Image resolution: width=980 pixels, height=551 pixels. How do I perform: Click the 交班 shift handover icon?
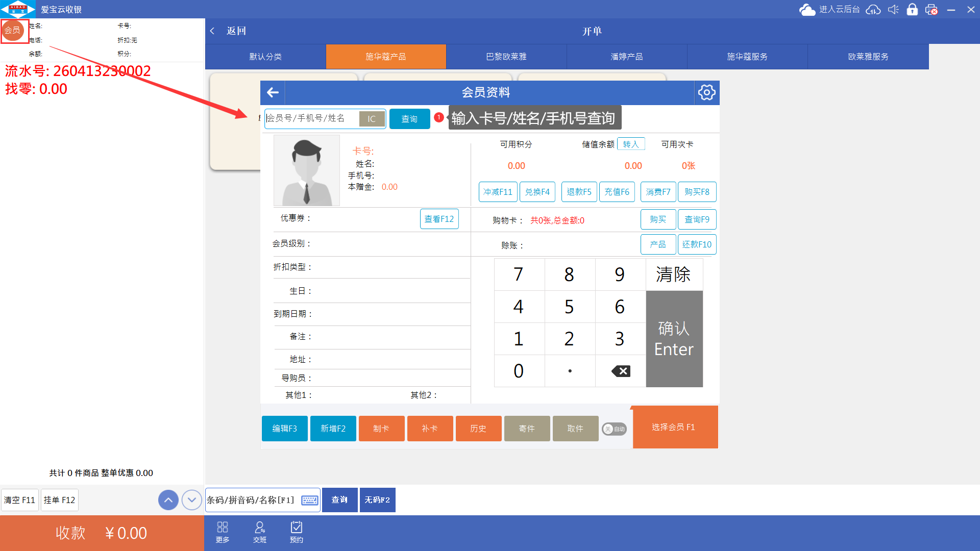259,532
